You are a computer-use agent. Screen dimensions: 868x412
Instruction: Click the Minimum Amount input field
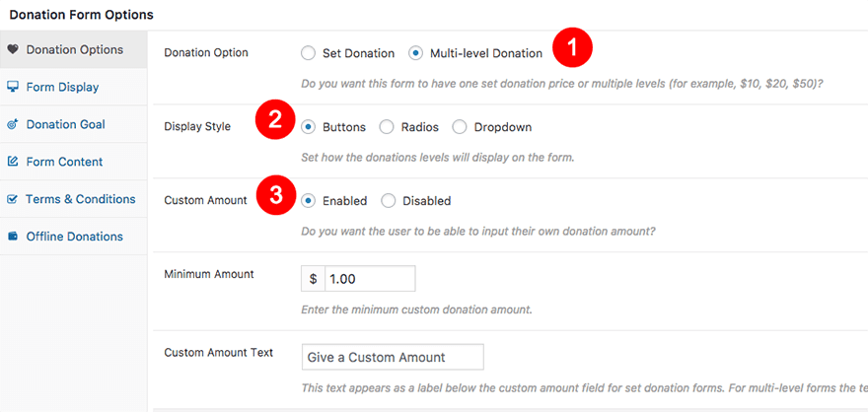coord(369,279)
